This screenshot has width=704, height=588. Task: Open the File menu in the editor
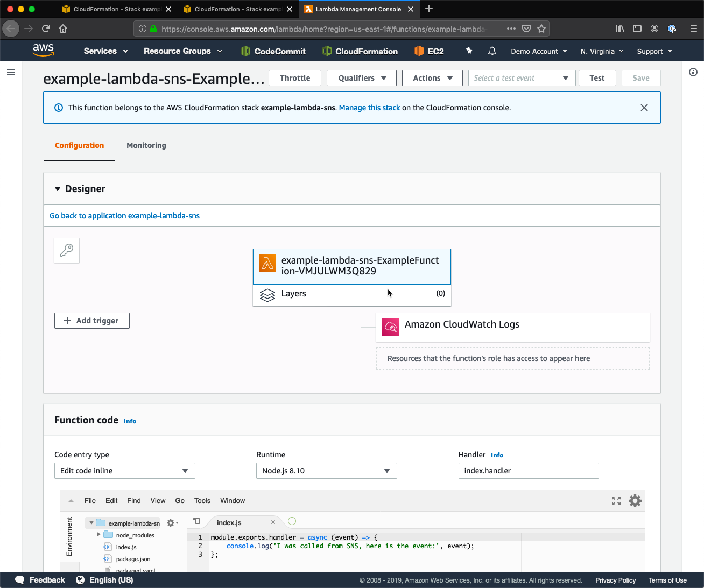pos(90,500)
